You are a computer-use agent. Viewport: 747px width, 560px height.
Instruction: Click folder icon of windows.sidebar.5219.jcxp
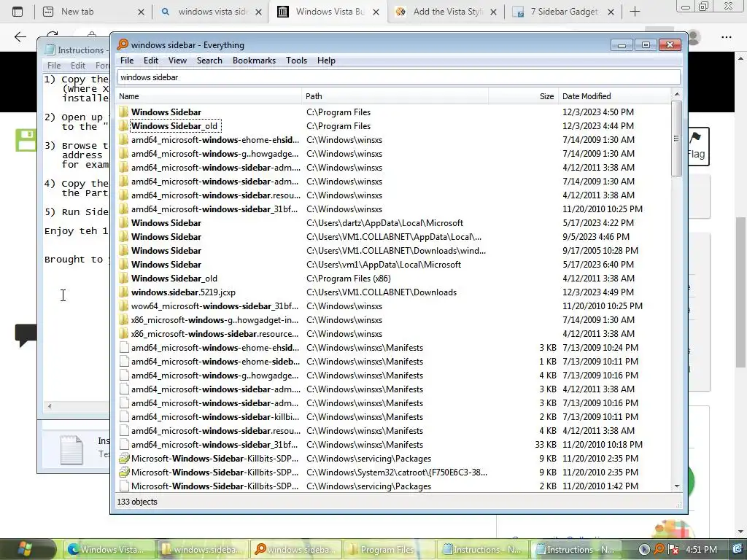tap(124, 292)
